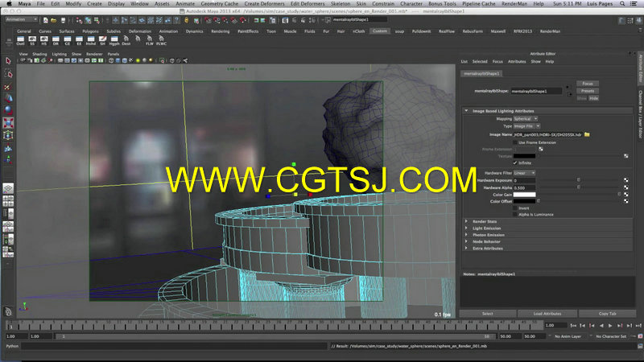Screen dimensions: 644x362
Task: Map texture for Hardware Exposure checker icon
Action: (626, 180)
